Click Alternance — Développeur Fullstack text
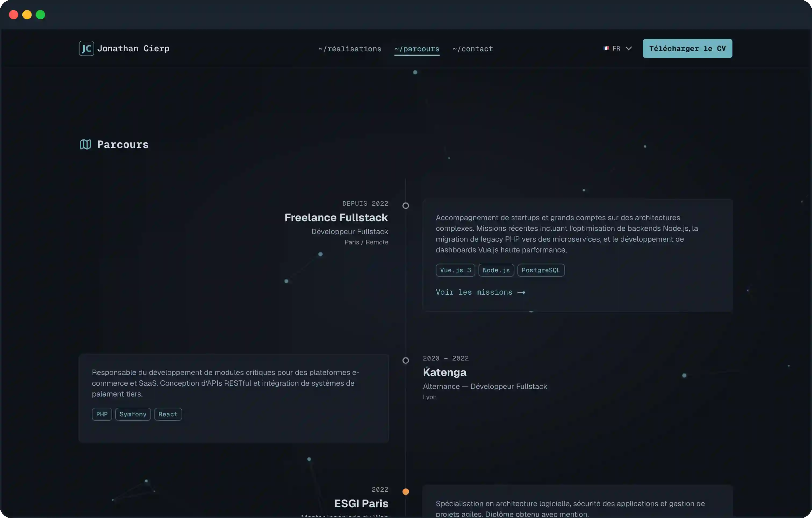The height and width of the screenshot is (518, 812). [485, 386]
